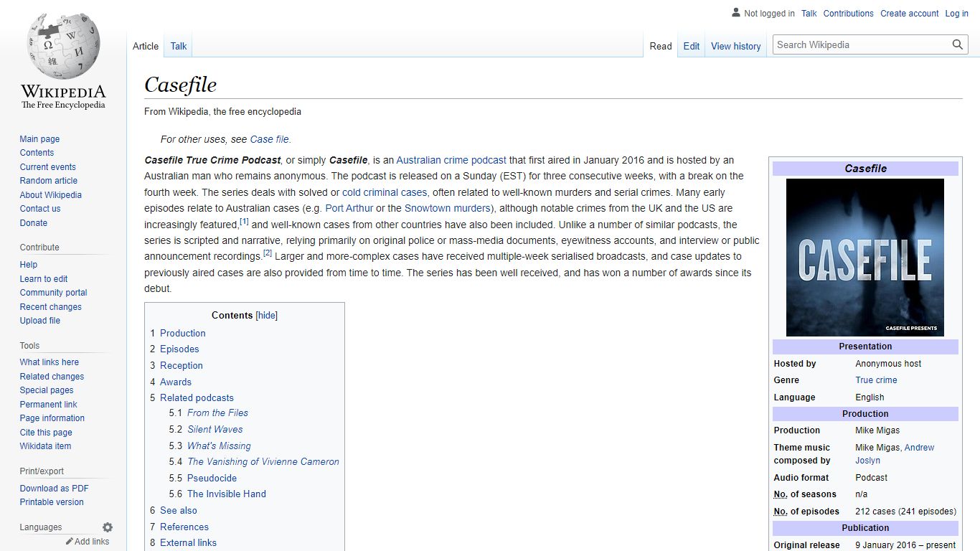980x551 pixels.
Task: Open the Snowtown murders link
Action: (x=448, y=208)
